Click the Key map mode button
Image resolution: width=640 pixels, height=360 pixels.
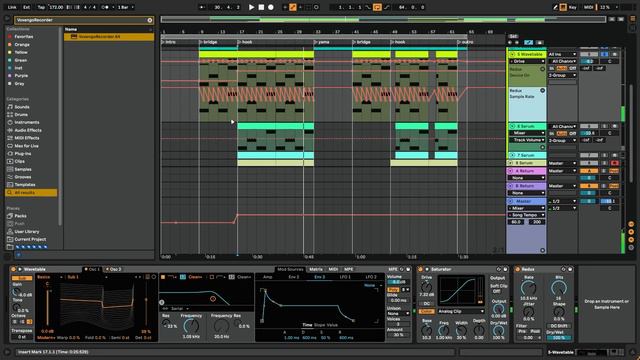(x=573, y=7)
